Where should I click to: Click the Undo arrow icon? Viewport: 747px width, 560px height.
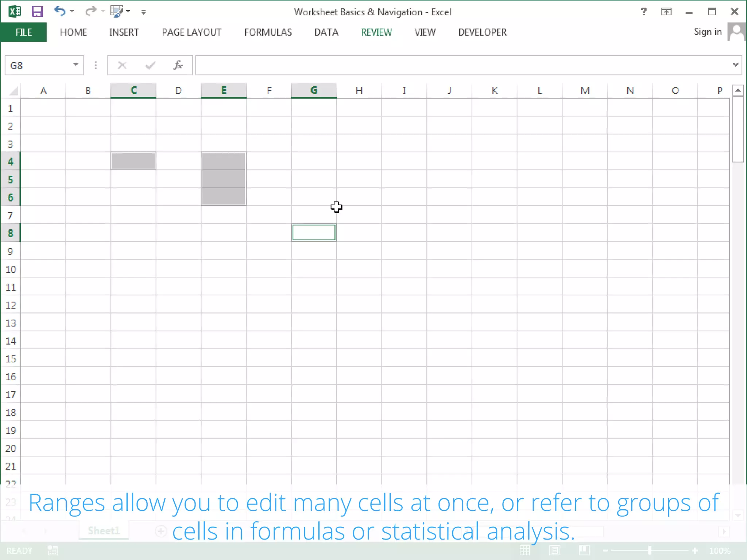59,11
